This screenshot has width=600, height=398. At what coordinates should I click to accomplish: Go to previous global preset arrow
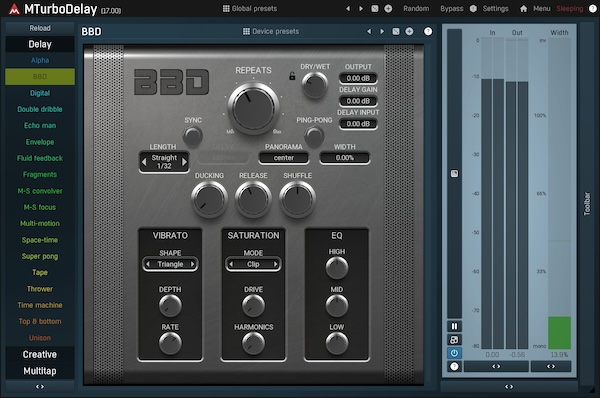pyautogui.click(x=348, y=8)
